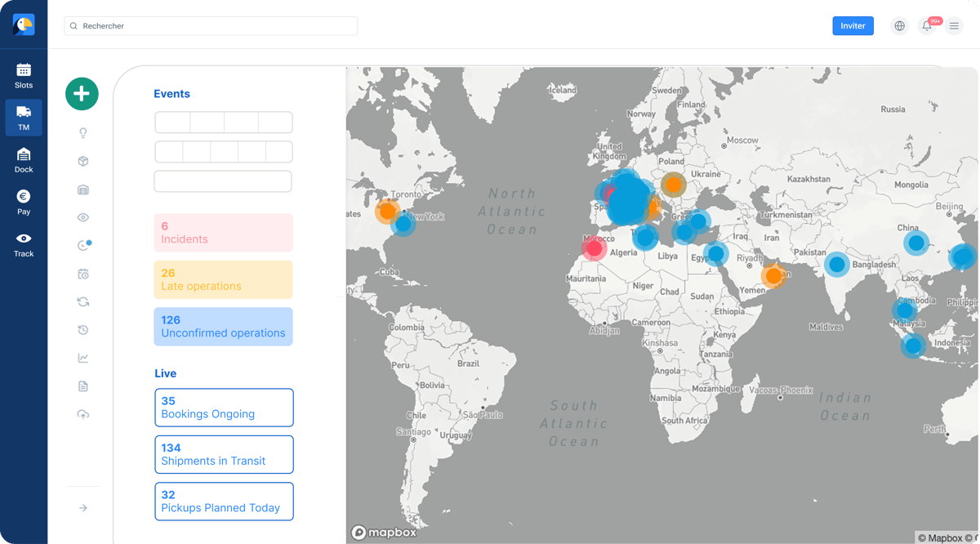Screen dimensions: 980x544
Task: Select the package box icon in sidebar
Action: [x=82, y=162]
